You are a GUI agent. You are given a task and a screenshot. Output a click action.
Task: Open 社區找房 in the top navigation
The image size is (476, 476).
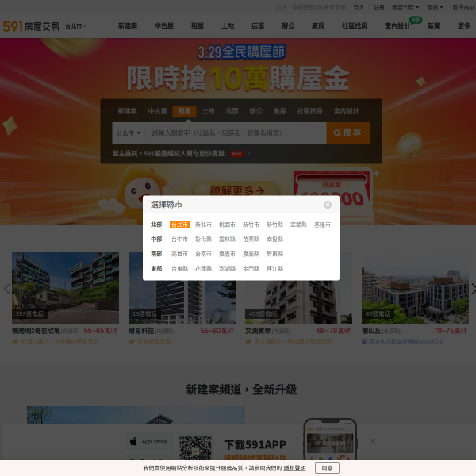point(355,26)
